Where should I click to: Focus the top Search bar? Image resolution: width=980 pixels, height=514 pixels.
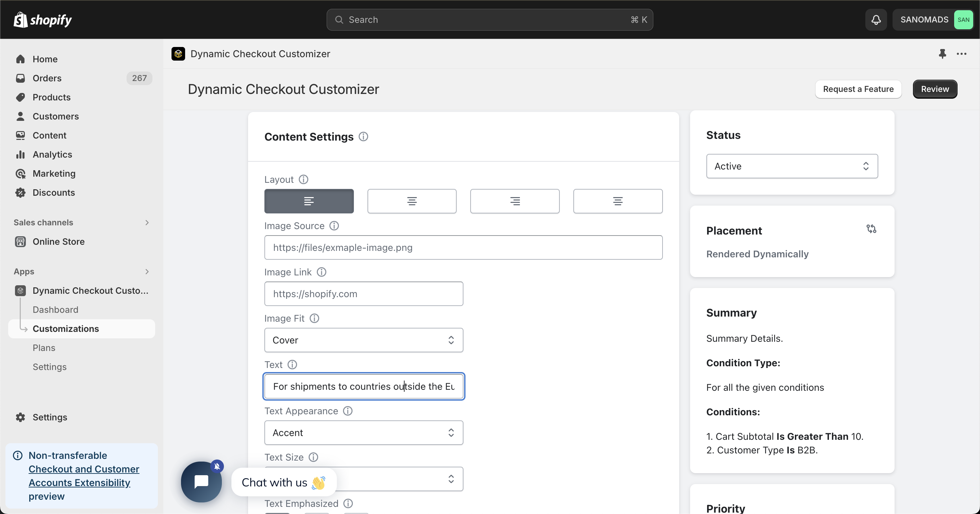(490, 20)
